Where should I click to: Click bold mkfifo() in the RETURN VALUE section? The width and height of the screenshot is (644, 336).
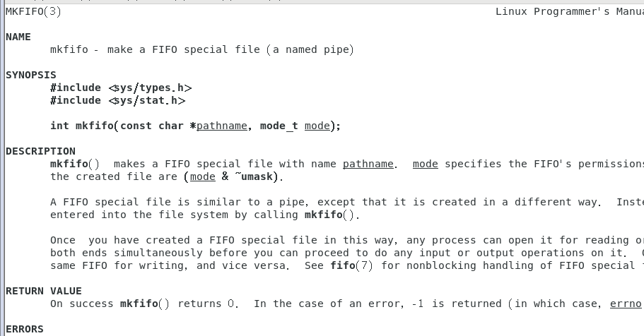(145, 304)
